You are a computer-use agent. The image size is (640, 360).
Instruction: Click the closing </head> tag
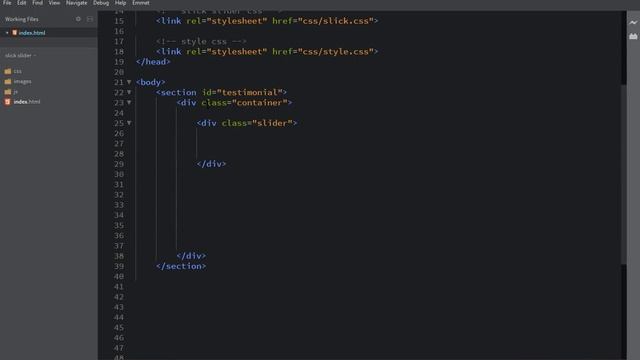[153, 62]
